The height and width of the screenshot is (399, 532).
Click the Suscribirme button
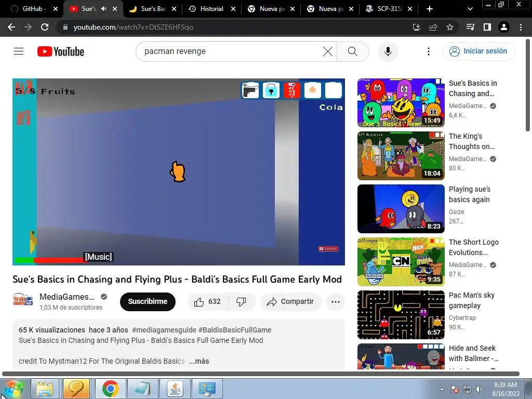[x=148, y=301]
